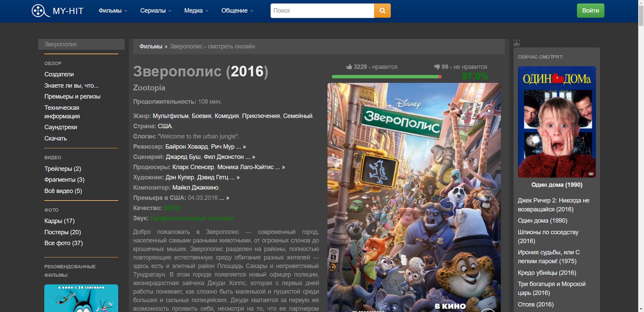Open artist Дэн Купер's page

pyautogui.click(x=180, y=177)
